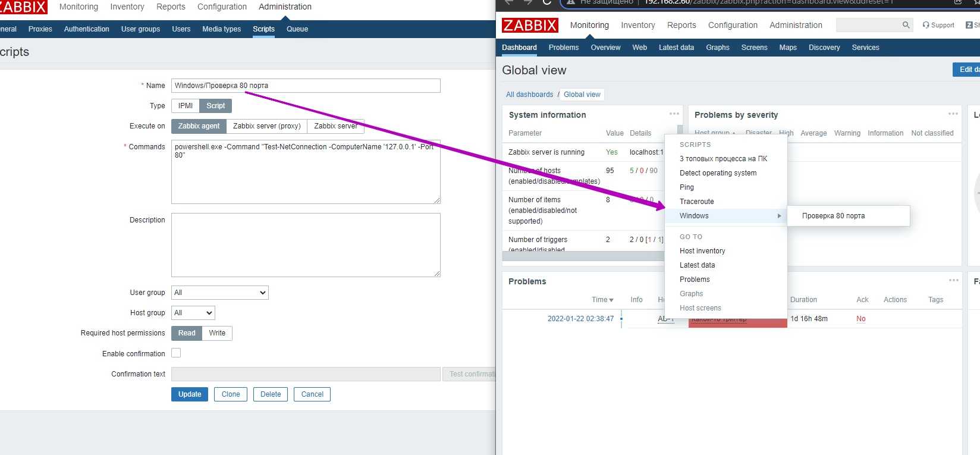Click the not-secure warning icon in address bar
Screen dimensions: 980x455
click(571, 2)
